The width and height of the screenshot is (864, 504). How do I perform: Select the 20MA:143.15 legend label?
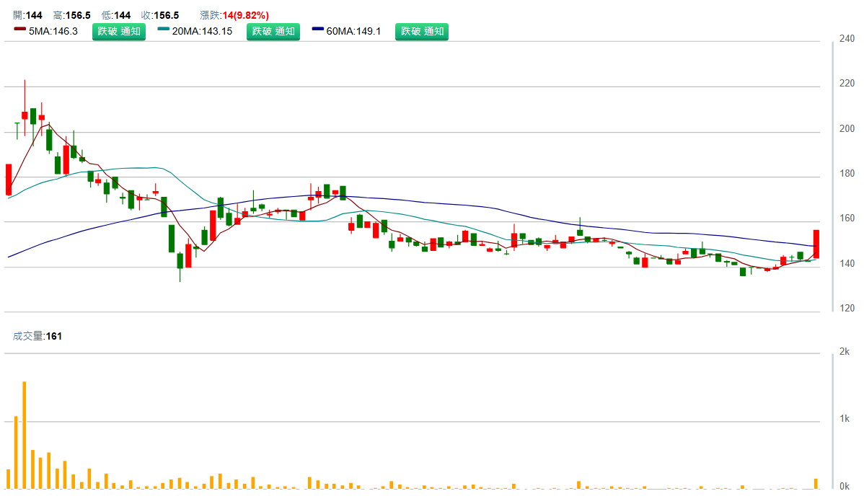coord(202,32)
